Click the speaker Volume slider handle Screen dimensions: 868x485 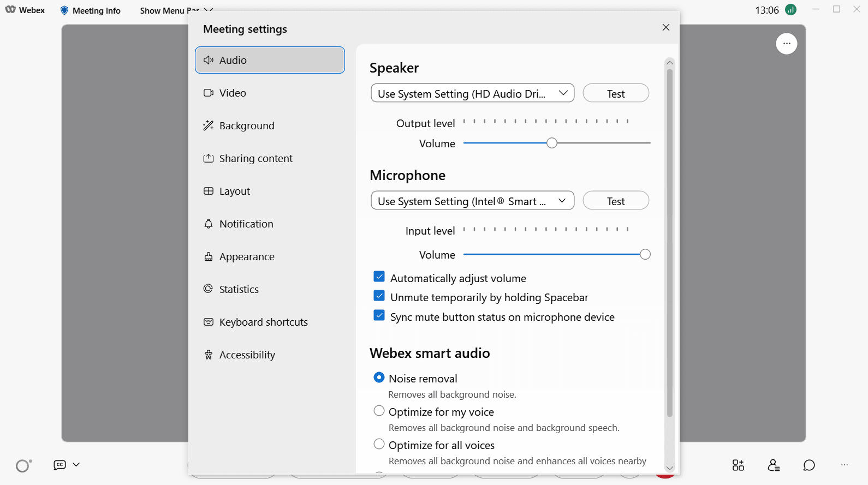pyautogui.click(x=552, y=143)
